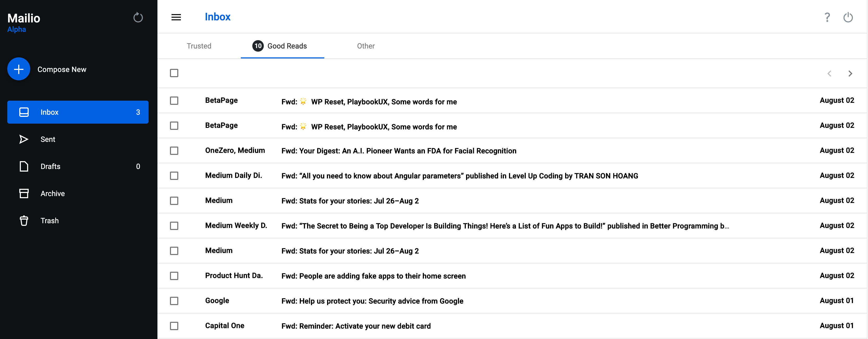Check the Capital One email checkbox
The height and width of the screenshot is (339, 868).
tap(174, 326)
